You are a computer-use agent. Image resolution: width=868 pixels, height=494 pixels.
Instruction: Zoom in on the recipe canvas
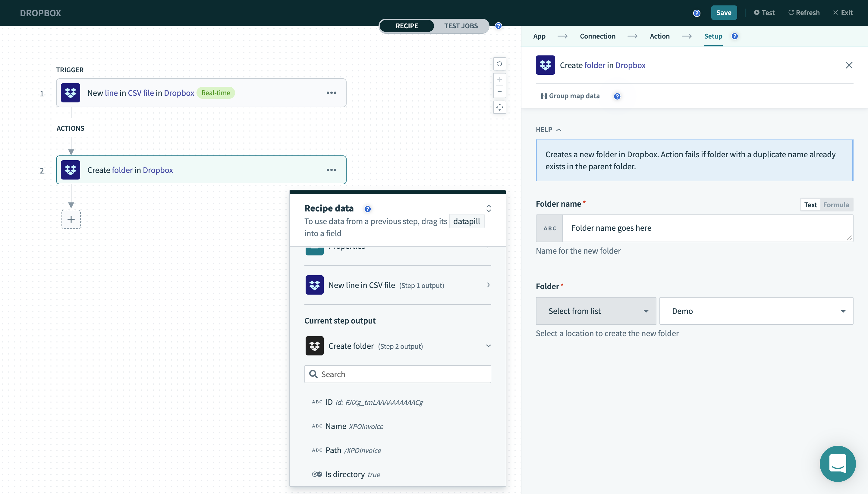pyautogui.click(x=499, y=80)
